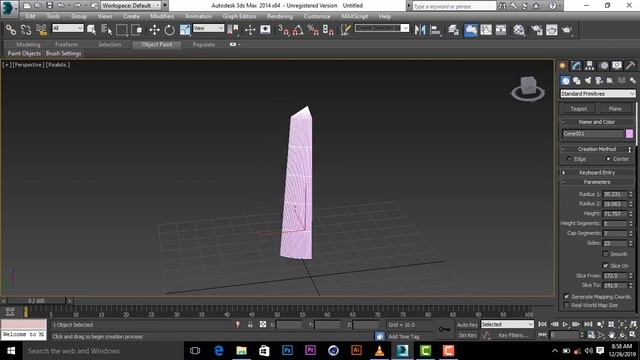Screen dimensions: 640x360
Task: Click the Teapot primitive button
Action: click(578, 109)
